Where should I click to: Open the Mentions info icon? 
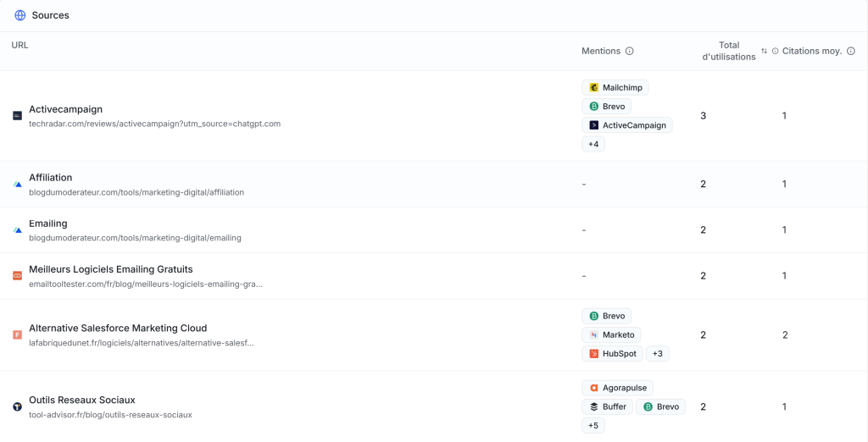click(630, 51)
